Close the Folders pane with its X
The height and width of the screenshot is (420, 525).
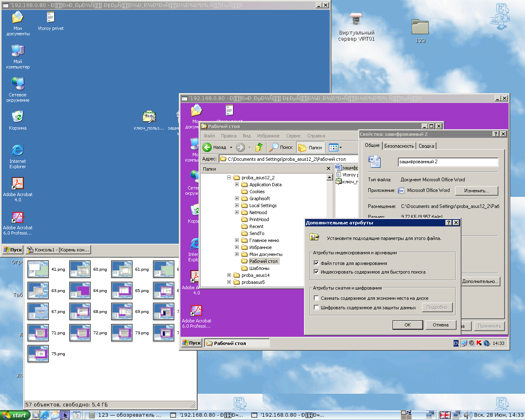click(x=328, y=169)
